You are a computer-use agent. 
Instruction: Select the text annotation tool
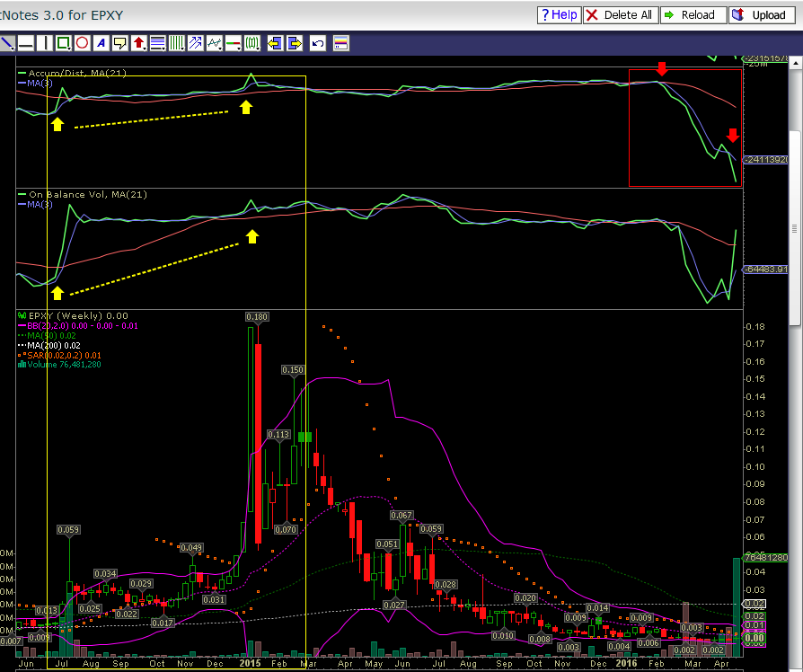point(101,43)
